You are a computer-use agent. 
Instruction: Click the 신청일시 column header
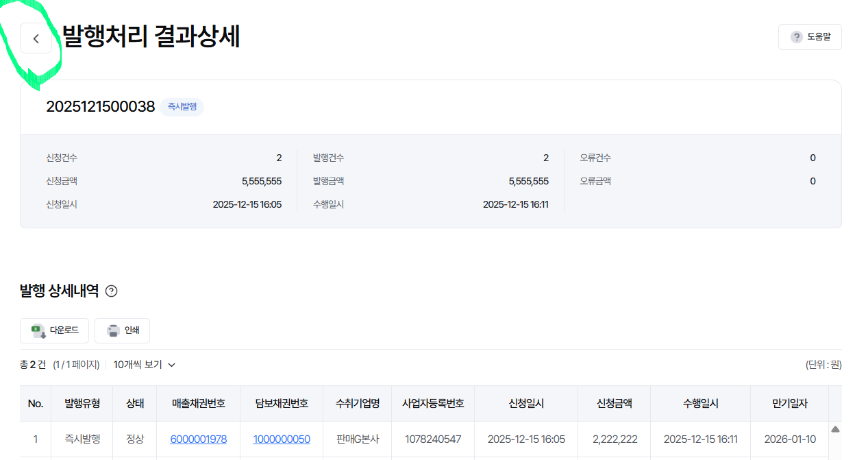[526, 404]
